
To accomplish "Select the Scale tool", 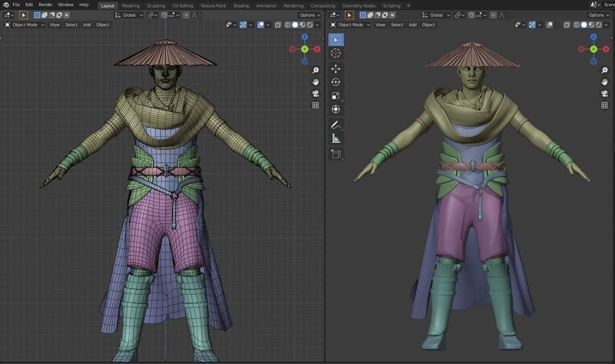I will click(x=336, y=96).
